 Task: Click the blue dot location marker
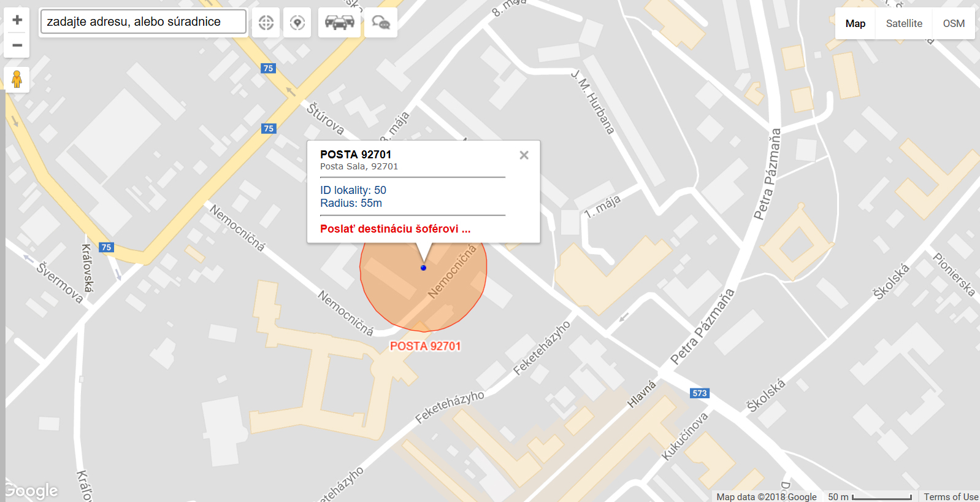pos(423,268)
